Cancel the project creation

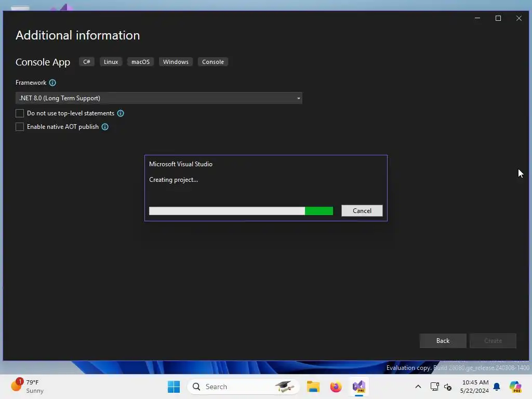[x=362, y=211]
